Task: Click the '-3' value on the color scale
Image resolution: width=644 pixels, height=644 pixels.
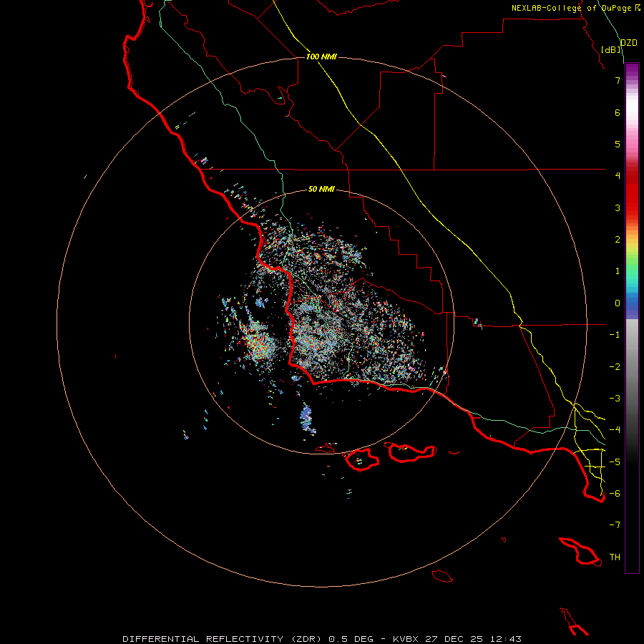Action: coord(615,399)
